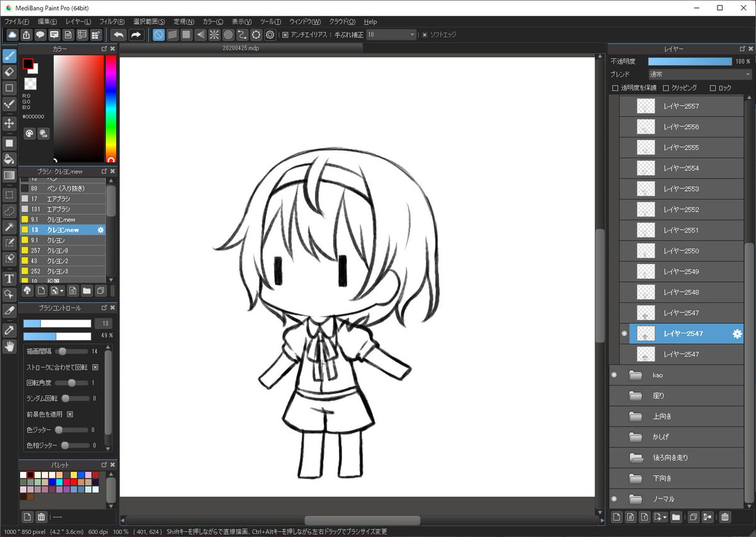Select the エアブラシ size 17 brush
Screen dimensions: 756x537
62,199
